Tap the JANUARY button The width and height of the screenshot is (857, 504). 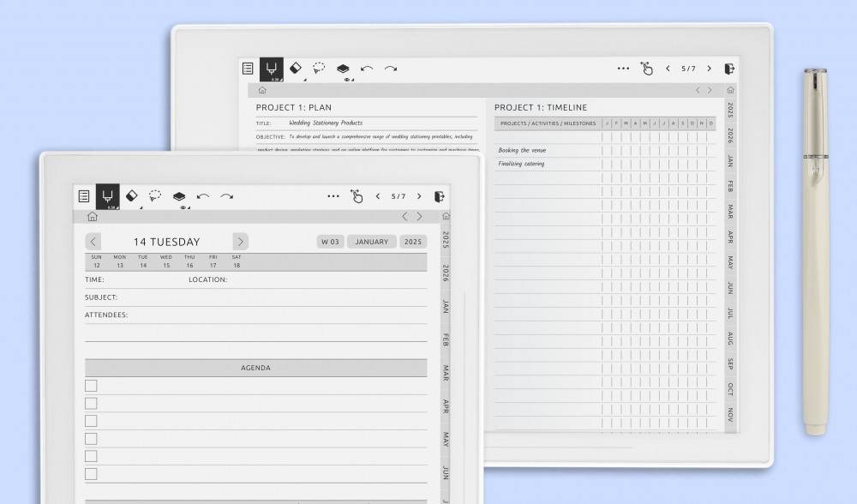[371, 241]
